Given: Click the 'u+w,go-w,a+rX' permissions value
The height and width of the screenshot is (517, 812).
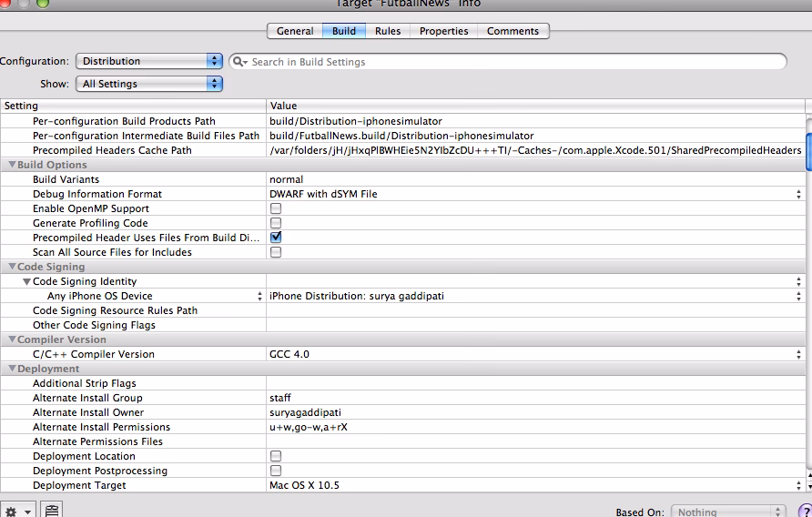Looking at the screenshot, I should click(309, 427).
